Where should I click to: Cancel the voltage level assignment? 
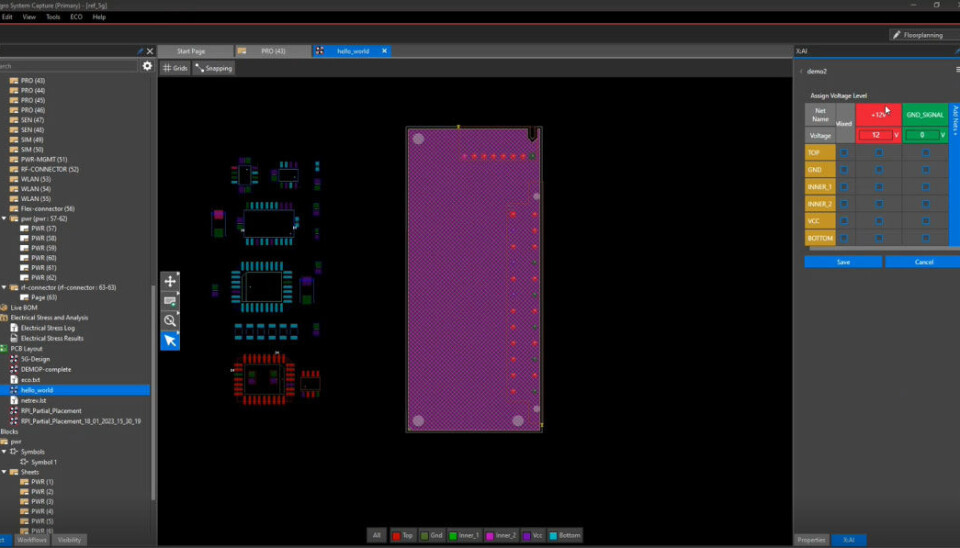pyautogui.click(x=923, y=262)
